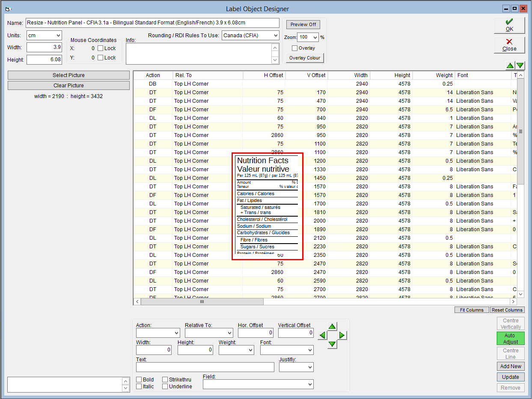Check the Underline checkbox
Viewport: 532px width, 399px height.
click(x=165, y=387)
